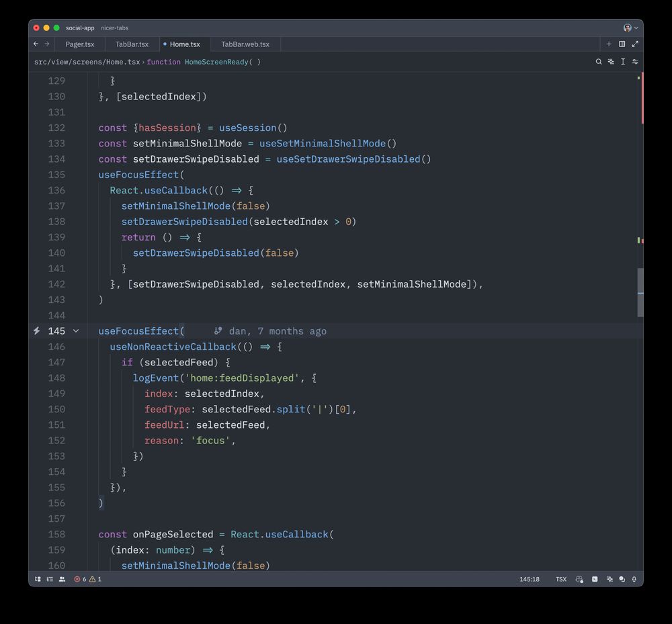Open notifications with the bell icon
672x624 pixels.
click(x=634, y=579)
